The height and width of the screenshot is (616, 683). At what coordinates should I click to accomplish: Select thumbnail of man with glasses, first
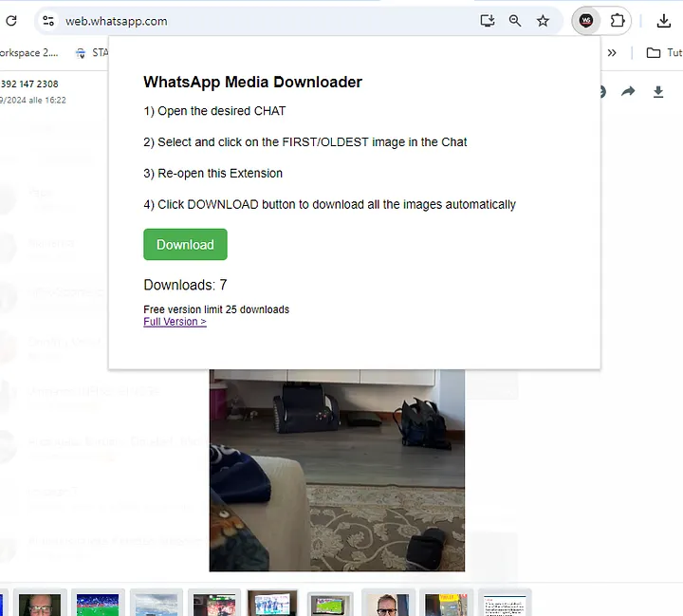(x=40, y=604)
